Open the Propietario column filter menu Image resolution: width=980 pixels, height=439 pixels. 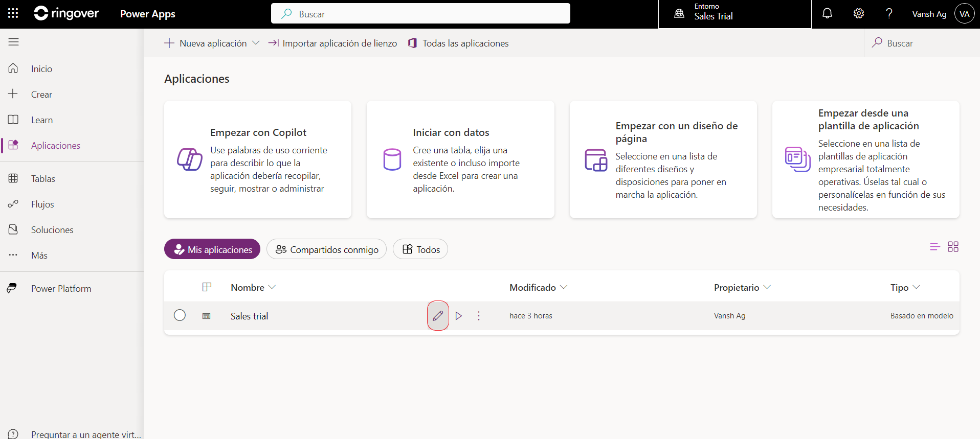click(x=742, y=287)
